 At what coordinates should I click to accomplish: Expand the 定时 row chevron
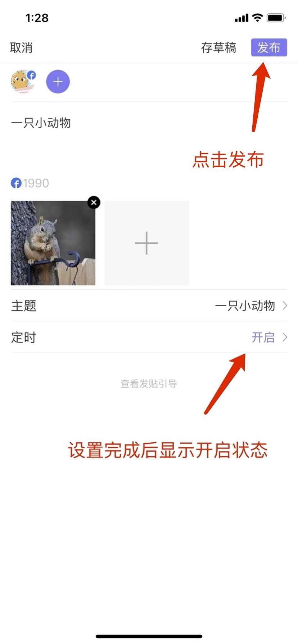click(x=285, y=337)
